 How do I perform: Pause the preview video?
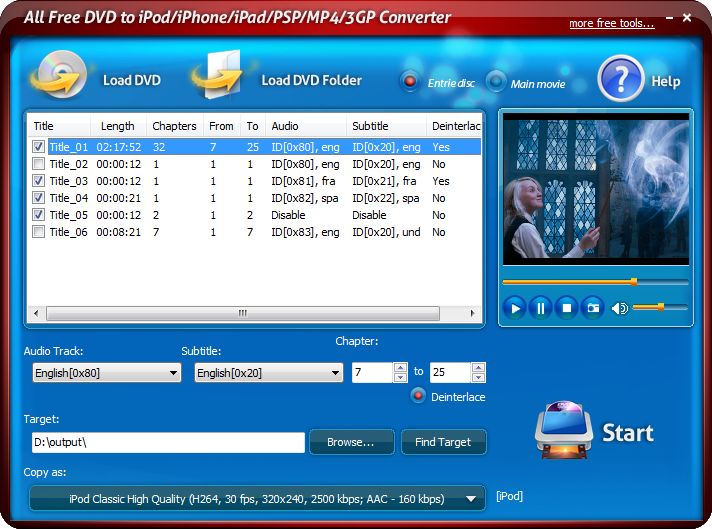(540, 308)
